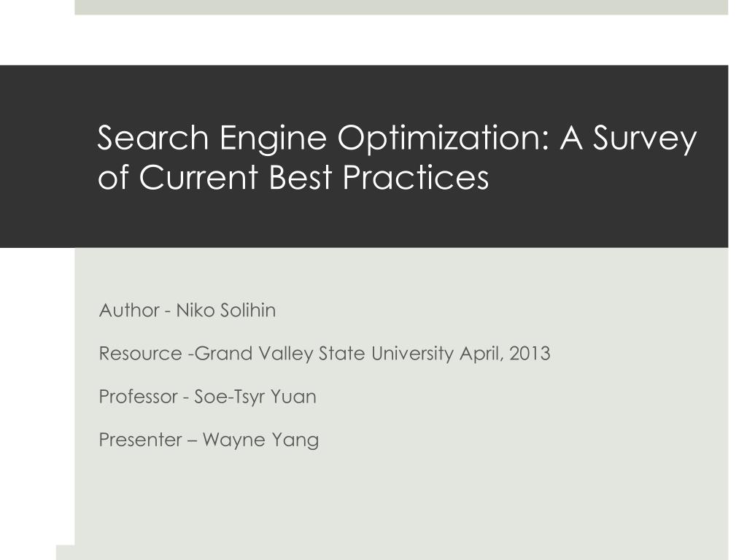Click the text "Grand Valley State University"
Image resolution: width=747 pixels, height=560 pixels.
pos(324,354)
